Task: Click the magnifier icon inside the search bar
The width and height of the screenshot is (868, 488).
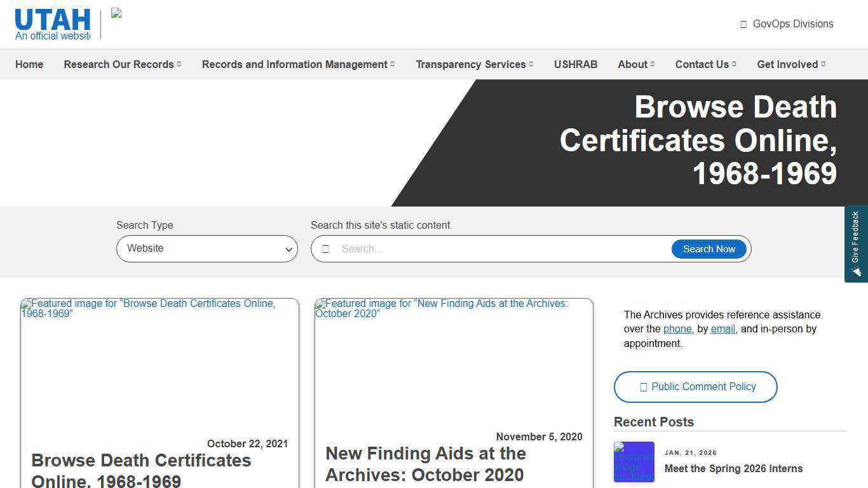Action: click(326, 248)
